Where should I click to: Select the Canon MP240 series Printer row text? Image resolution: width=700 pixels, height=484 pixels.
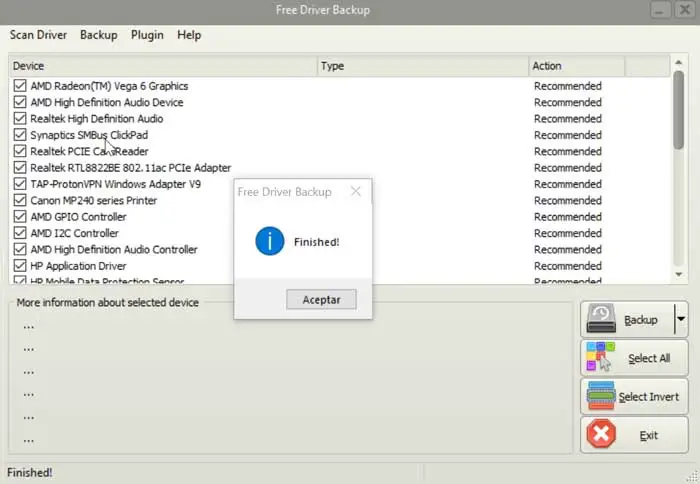pos(94,200)
